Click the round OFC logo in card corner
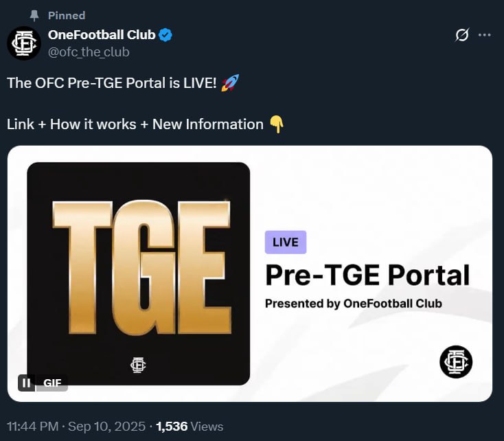This screenshot has height=441, width=504. (456, 362)
